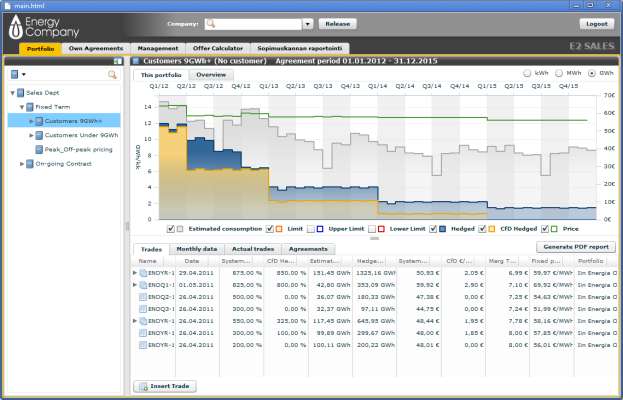
Task: Expand the ENDQ1-1 trade row
Action: click(135, 285)
